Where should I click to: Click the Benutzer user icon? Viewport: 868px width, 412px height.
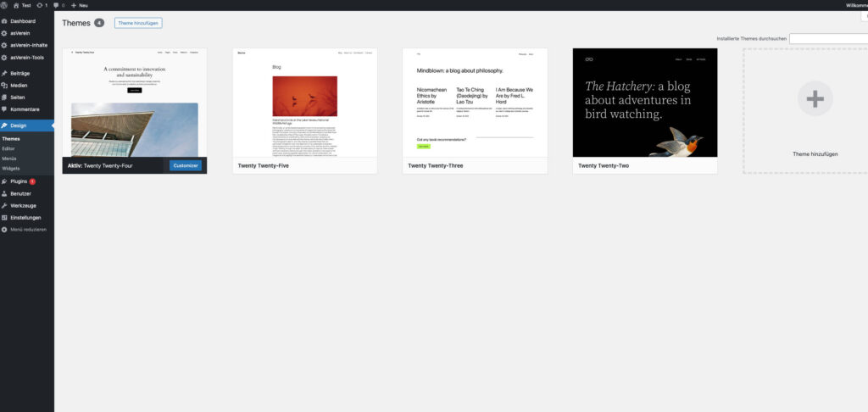click(4, 194)
